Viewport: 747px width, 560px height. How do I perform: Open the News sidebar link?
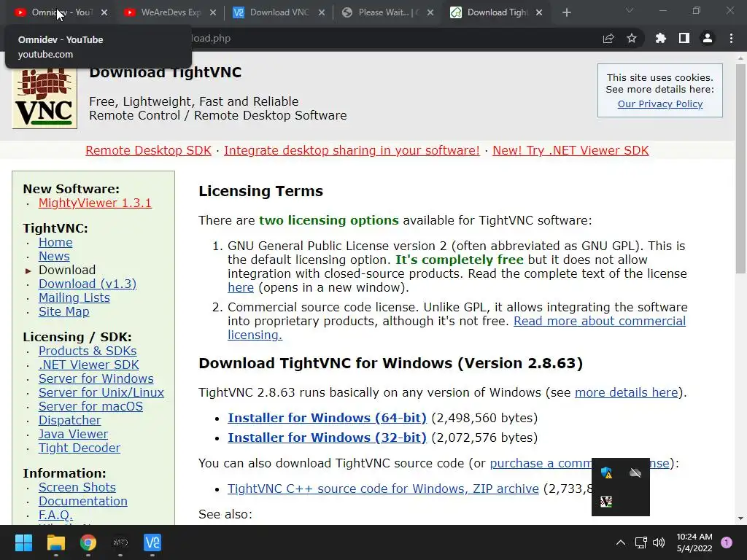click(x=54, y=256)
